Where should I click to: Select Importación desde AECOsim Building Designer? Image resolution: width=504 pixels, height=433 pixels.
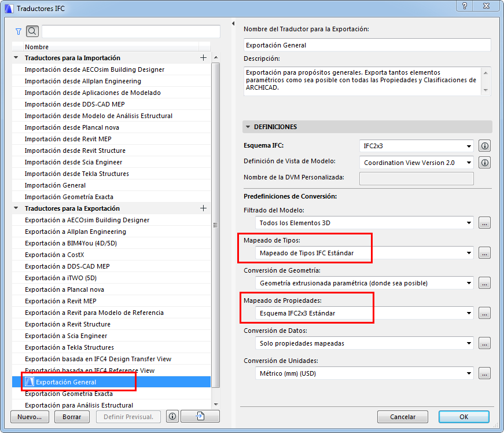tap(111, 69)
